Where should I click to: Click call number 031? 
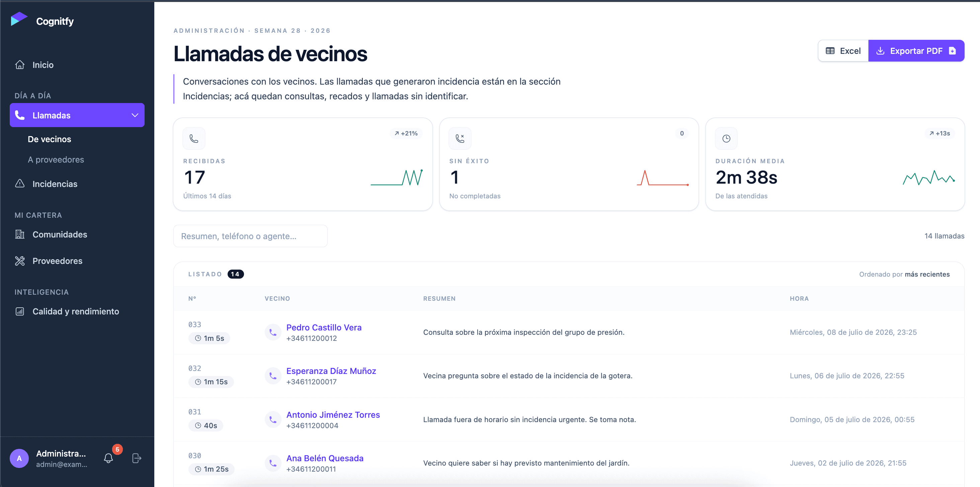pyautogui.click(x=195, y=412)
